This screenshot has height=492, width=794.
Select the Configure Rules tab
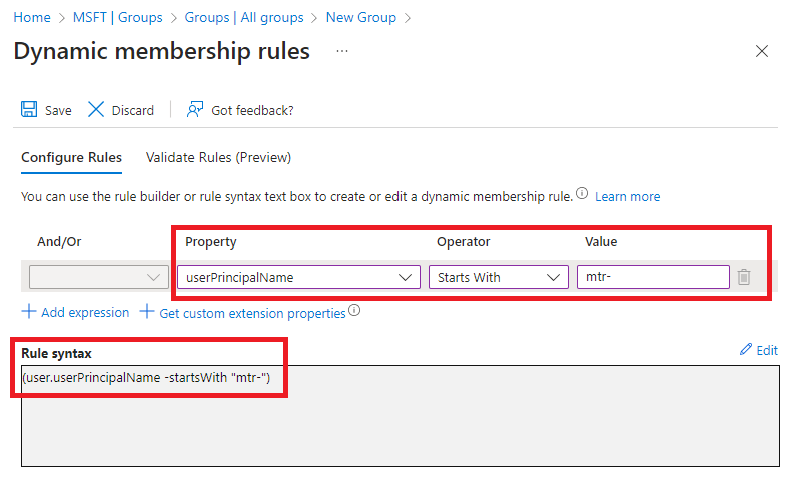click(x=71, y=157)
